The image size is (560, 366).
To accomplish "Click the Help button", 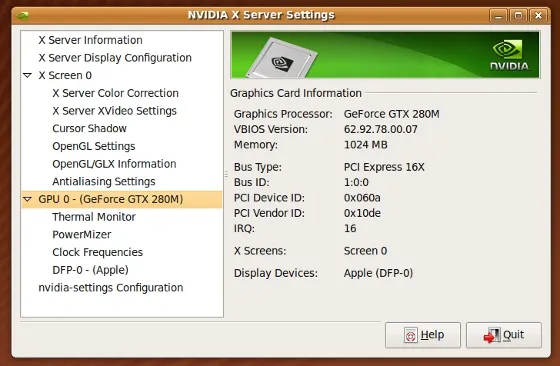I will (423, 335).
